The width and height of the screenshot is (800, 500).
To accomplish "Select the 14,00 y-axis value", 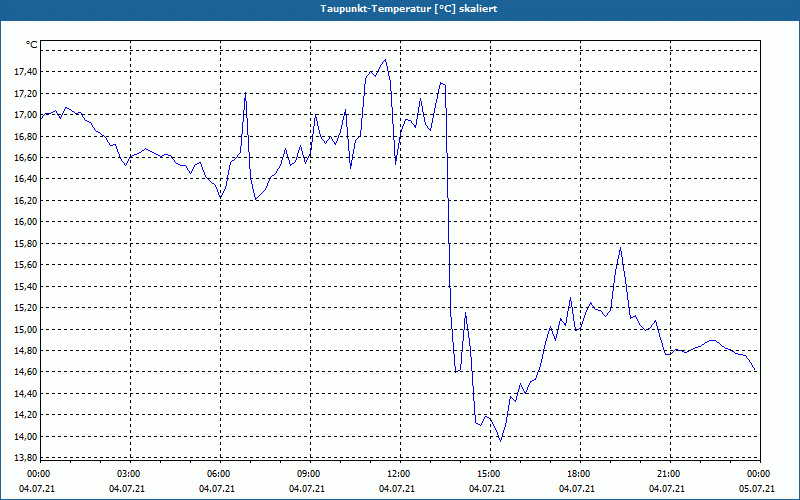I will (26, 436).
